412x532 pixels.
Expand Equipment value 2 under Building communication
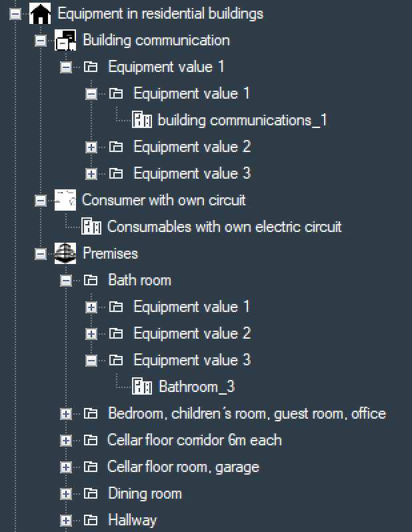(x=91, y=147)
